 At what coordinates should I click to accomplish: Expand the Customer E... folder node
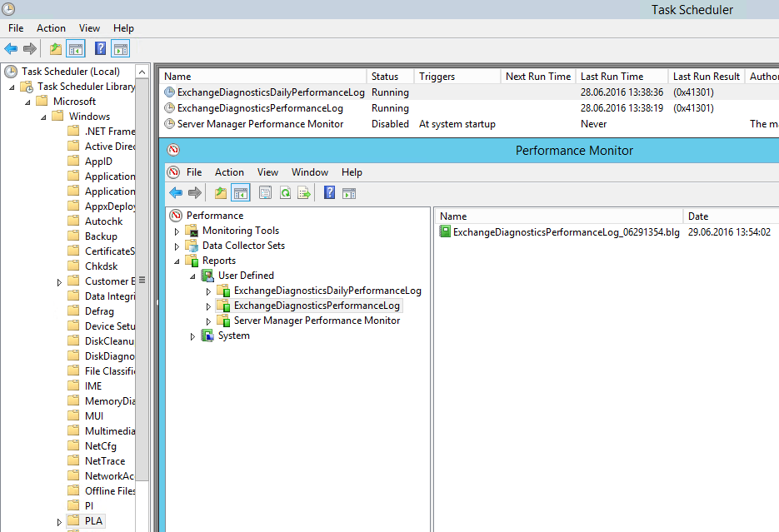pos(59,282)
